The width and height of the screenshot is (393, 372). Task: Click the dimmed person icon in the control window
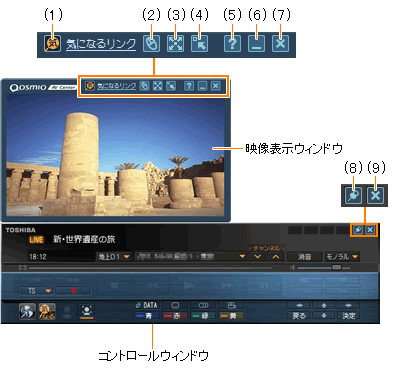pyautogui.click(x=67, y=312)
